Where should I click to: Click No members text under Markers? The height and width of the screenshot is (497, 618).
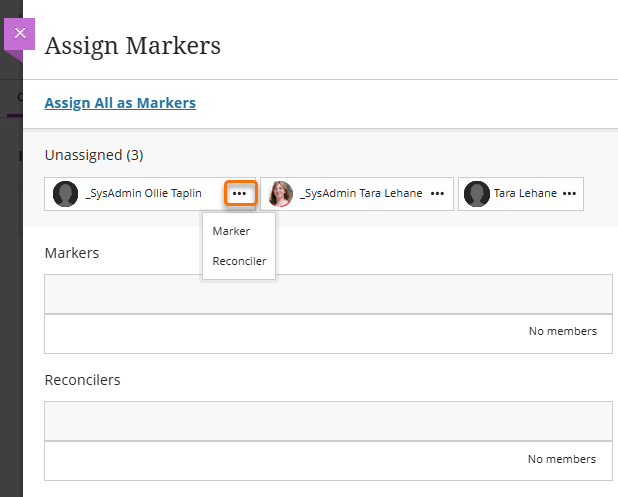[x=562, y=331]
